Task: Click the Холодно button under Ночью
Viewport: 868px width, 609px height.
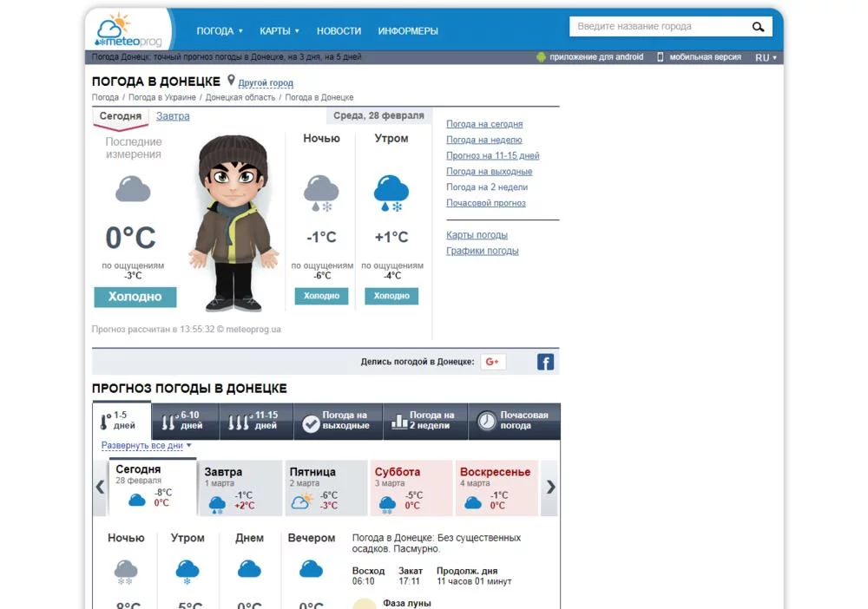Action: [x=321, y=296]
